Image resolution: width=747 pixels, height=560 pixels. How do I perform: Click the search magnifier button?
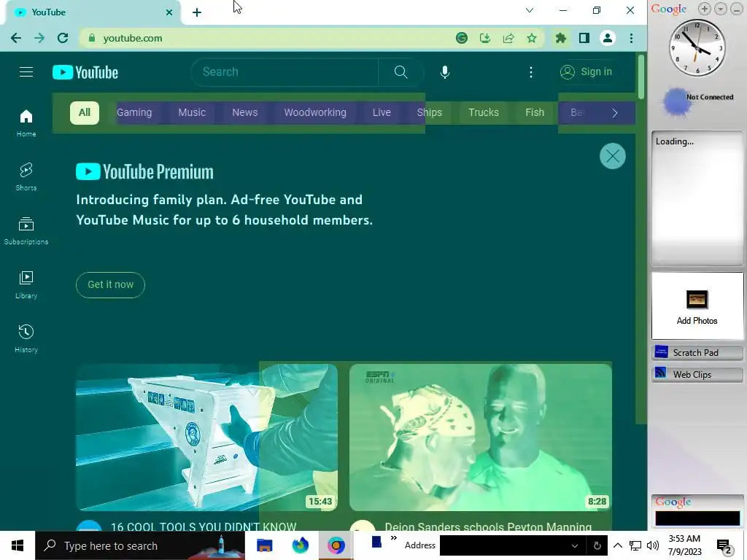coord(400,72)
